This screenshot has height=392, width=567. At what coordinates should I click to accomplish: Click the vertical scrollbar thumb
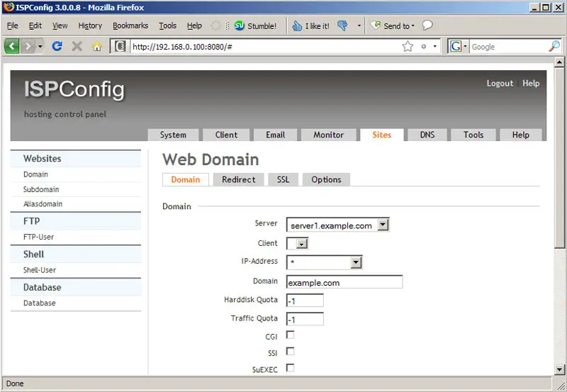click(x=559, y=157)
